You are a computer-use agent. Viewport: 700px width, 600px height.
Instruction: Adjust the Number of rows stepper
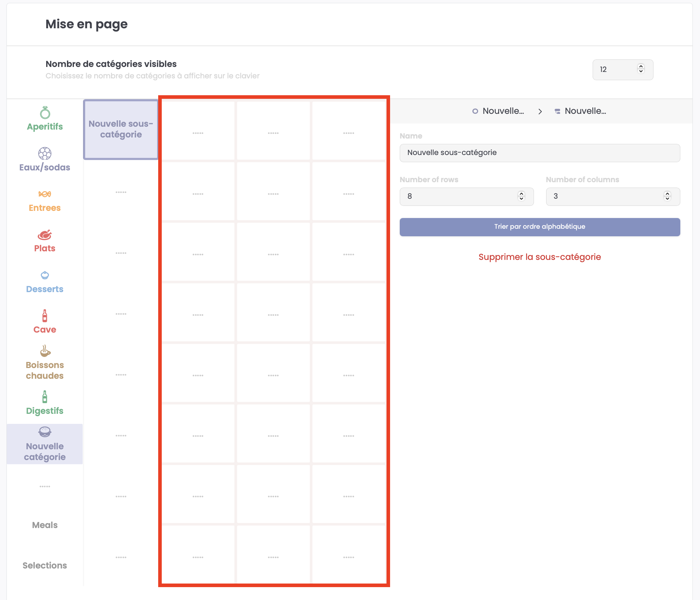tap(521, 196)
